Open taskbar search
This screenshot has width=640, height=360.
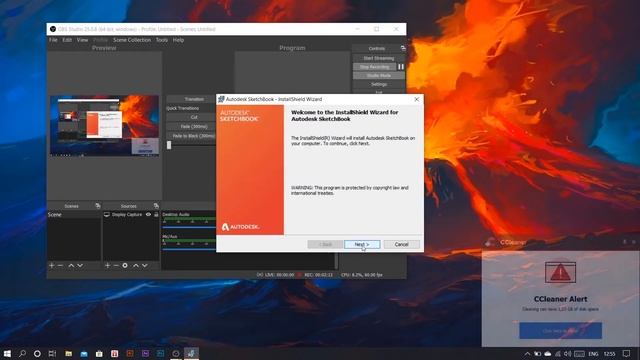[x=22, y=353]
